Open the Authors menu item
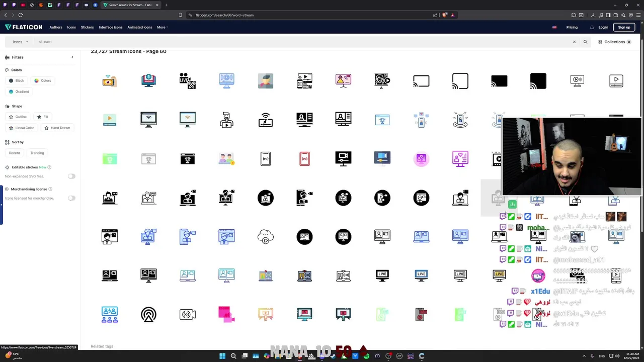 point(56,27)
